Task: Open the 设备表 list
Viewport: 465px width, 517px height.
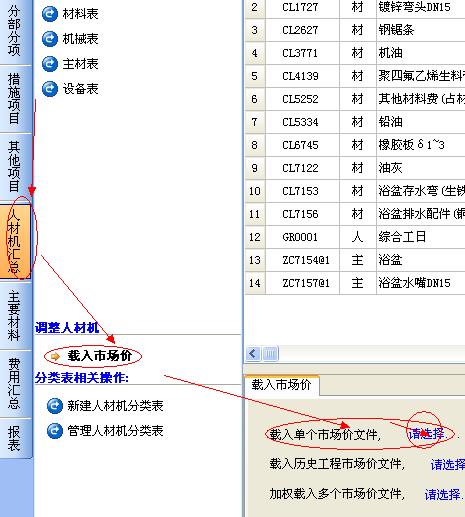Action: pyautogui.click(x=81, y=89)
